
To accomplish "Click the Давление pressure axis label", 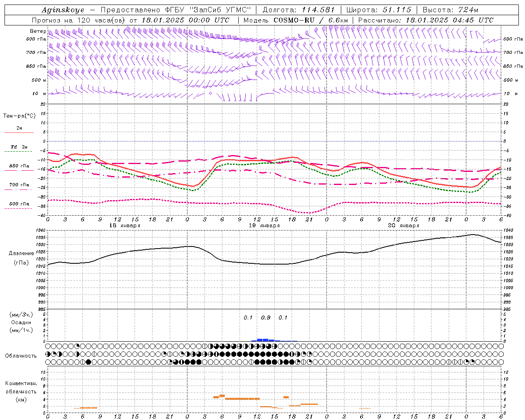I will click(x=21, y=253).
